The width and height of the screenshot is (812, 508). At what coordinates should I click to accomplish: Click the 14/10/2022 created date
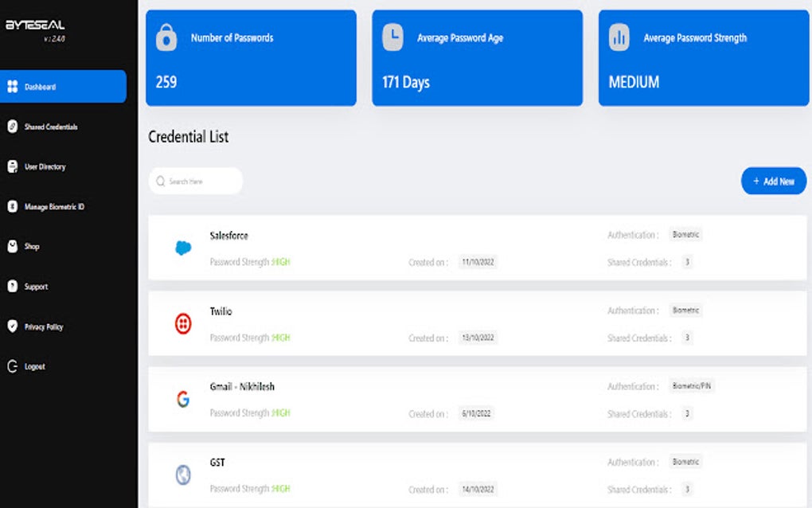(x=478, y=489)
